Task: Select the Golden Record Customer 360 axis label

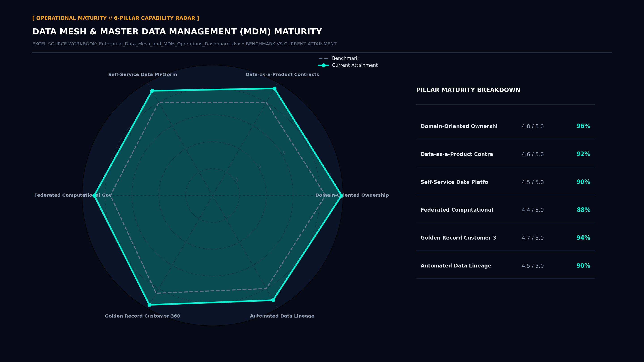Action: click(142, 316)
